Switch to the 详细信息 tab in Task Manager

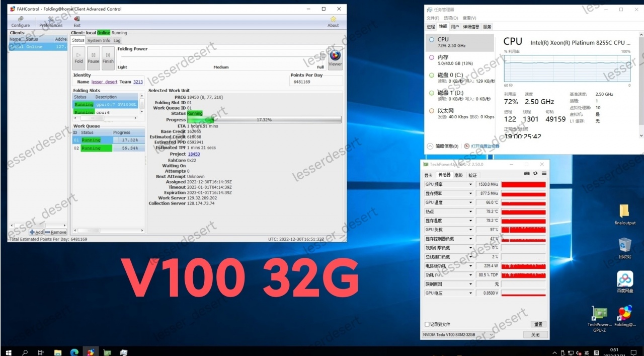471,27
